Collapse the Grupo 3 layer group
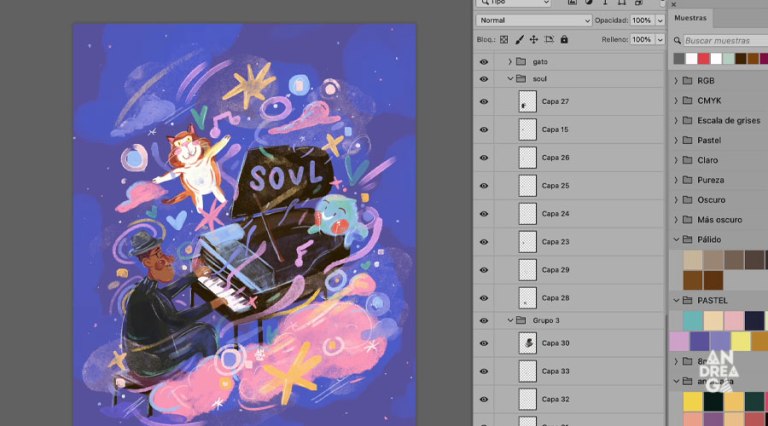The width and height of the screenshot is (768, 426). 510,320
